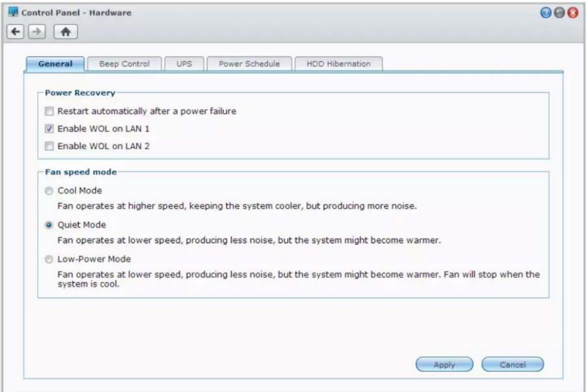Screen dimensions: 588x392
Task: Go back with the left arrow button
Action: 15,32
